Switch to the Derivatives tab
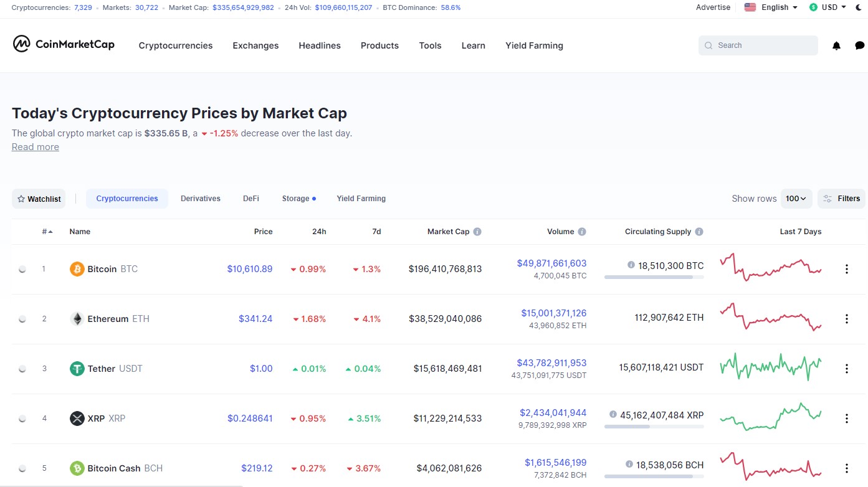The height and width of the screenshot is (487, 868). [201, 199]
